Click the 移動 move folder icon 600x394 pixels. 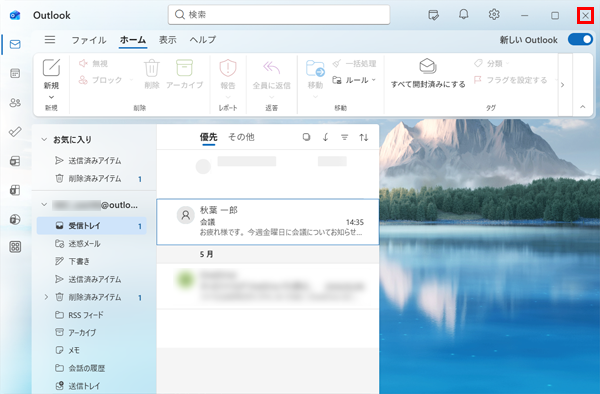(x=315, y=68)
